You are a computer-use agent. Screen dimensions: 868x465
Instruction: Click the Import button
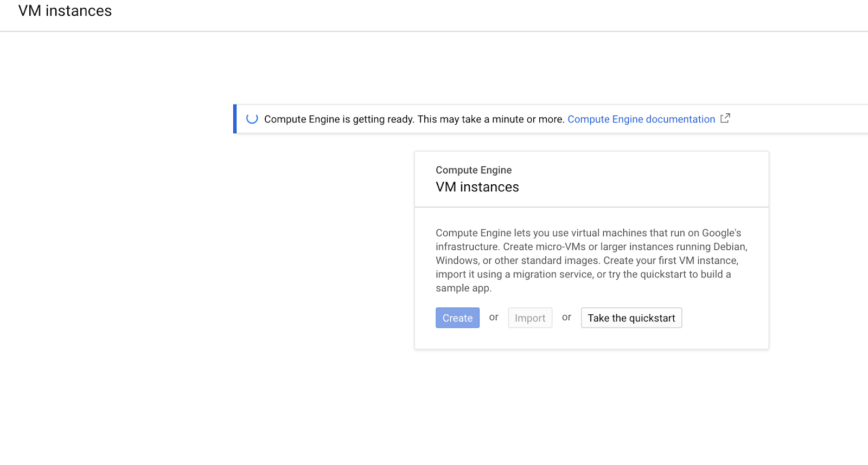pyautogui.click(x=530, y=318)
